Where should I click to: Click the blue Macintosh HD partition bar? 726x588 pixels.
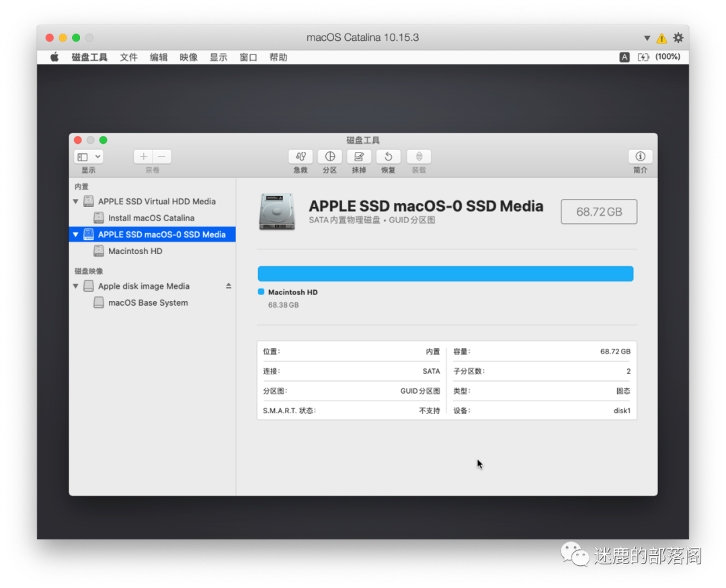tap(446, 274)
